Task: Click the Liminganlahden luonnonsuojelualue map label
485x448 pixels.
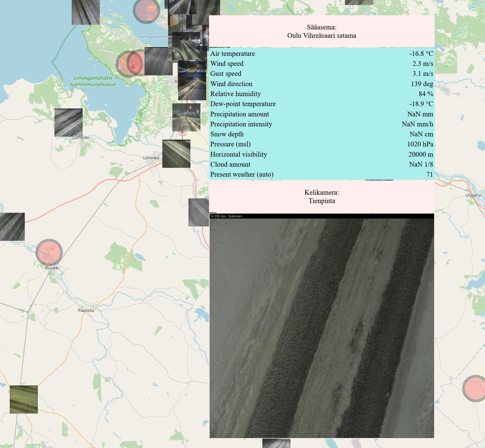Action: point(93,81)
